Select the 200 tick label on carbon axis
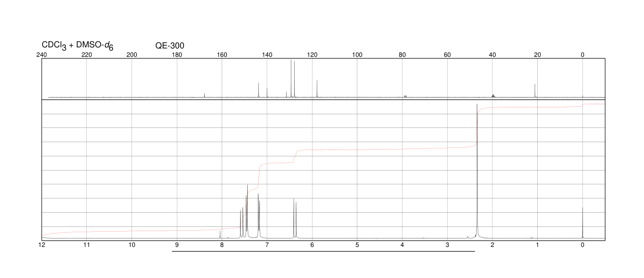Screen dimensions: 644x278 [x=132, y=55]
